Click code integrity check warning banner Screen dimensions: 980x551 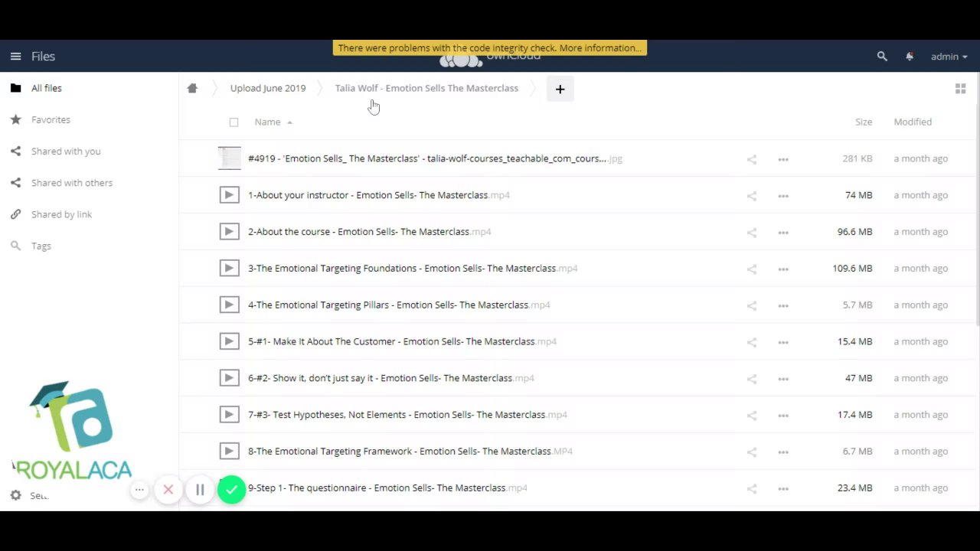[490, 48]
